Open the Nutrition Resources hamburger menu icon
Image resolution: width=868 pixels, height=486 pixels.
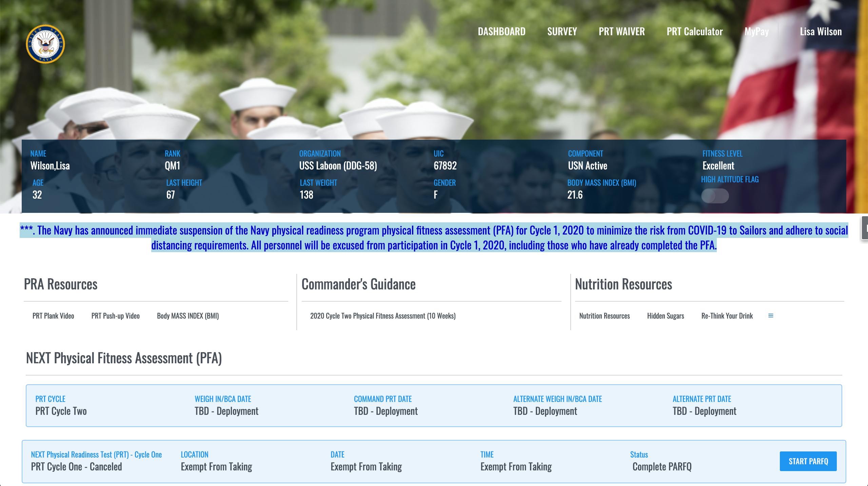[771, 316]
